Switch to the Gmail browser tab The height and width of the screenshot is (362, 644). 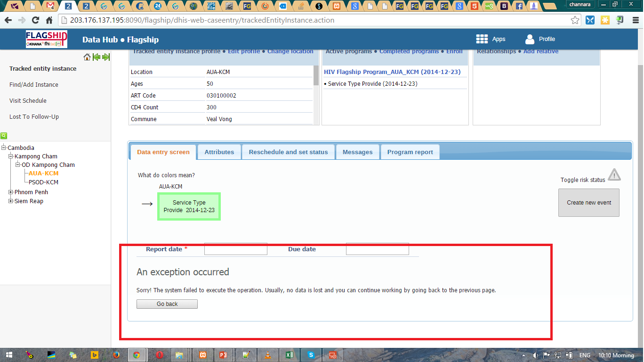(50, 6)
